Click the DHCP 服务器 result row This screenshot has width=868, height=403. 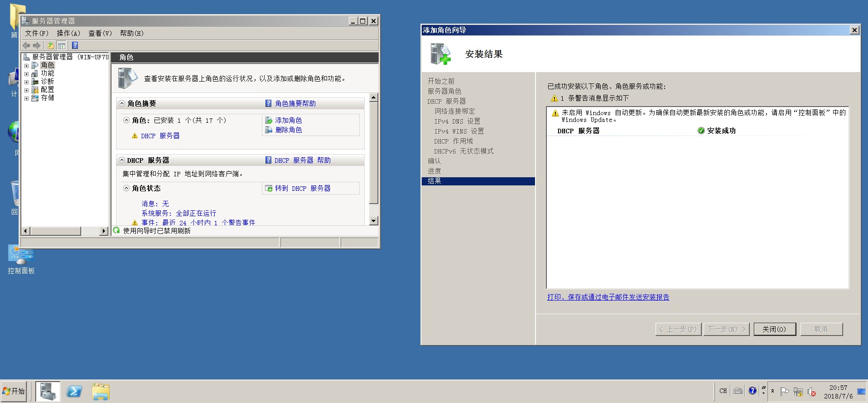click(x=698, y=131)
